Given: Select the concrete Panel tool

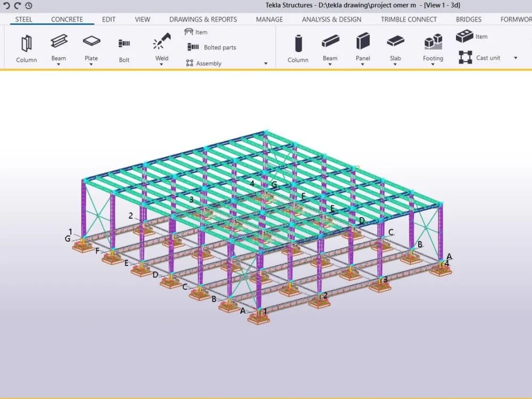Looking at the screenshot, I should click(362, 47).
